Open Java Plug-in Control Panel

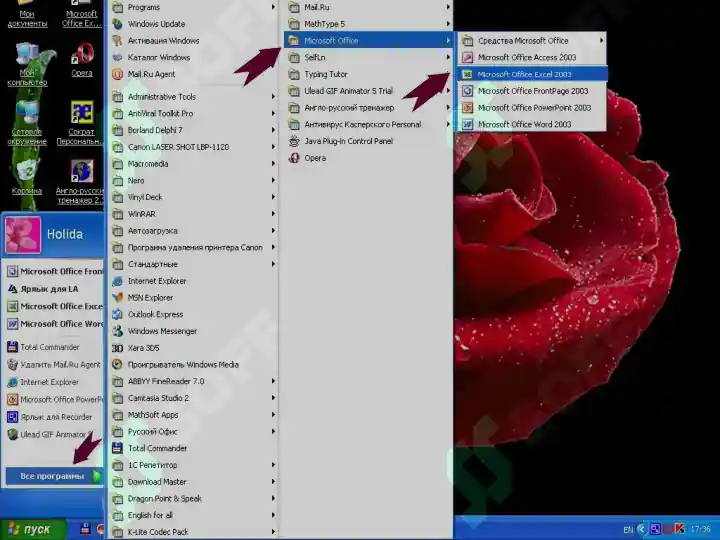coord(368,141)
